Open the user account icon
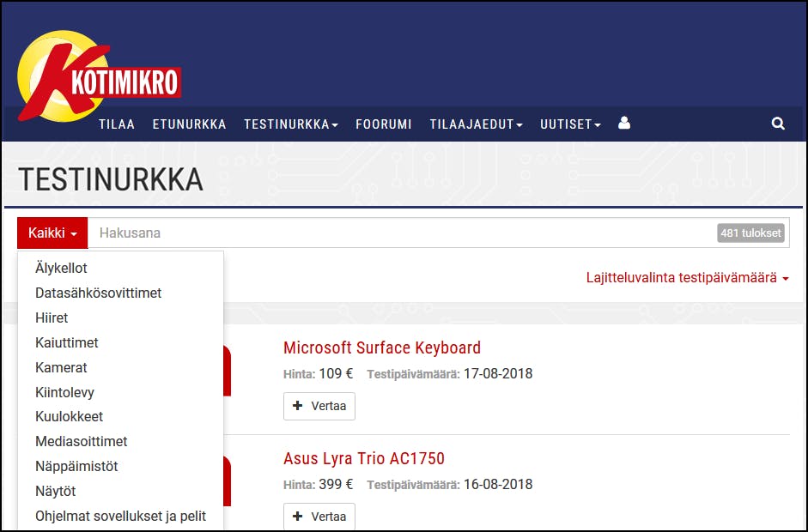This screenshot has height=532, width=808. (x=624, y=124)
